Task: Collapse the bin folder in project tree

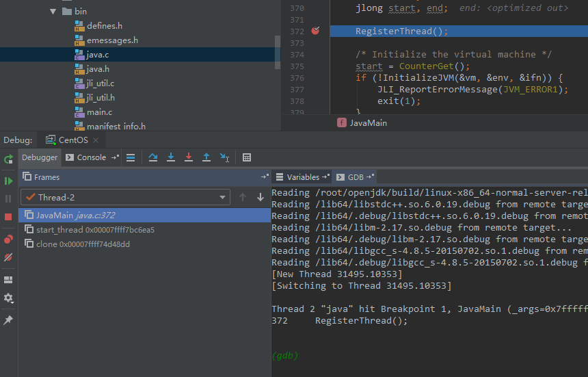Action: [53, 12]
